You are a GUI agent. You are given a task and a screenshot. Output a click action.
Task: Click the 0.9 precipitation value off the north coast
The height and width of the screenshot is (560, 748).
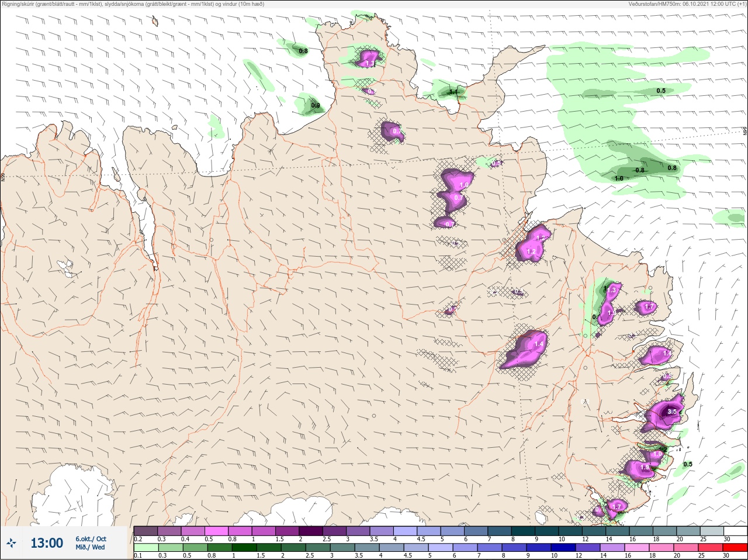tap(316, 106)
